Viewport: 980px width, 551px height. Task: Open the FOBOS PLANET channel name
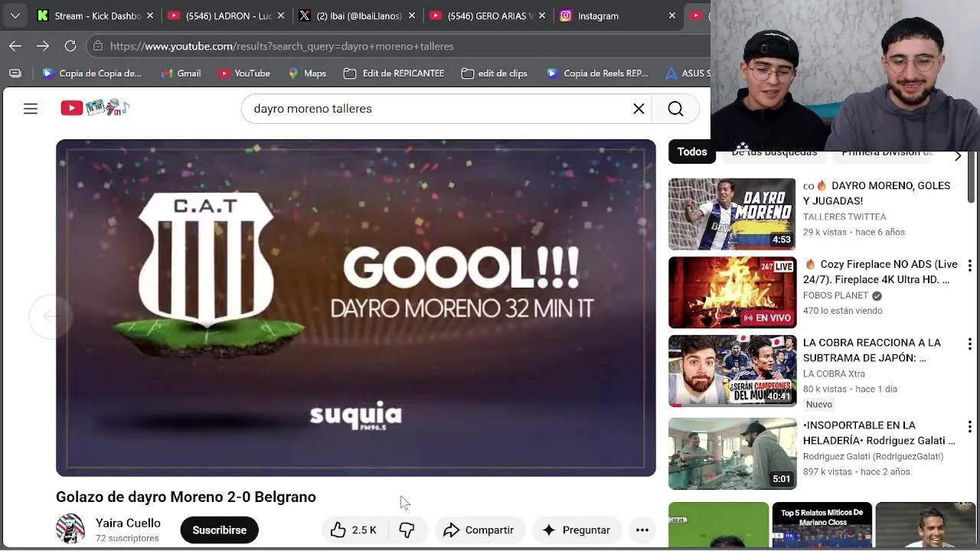(x=835, y=295)
